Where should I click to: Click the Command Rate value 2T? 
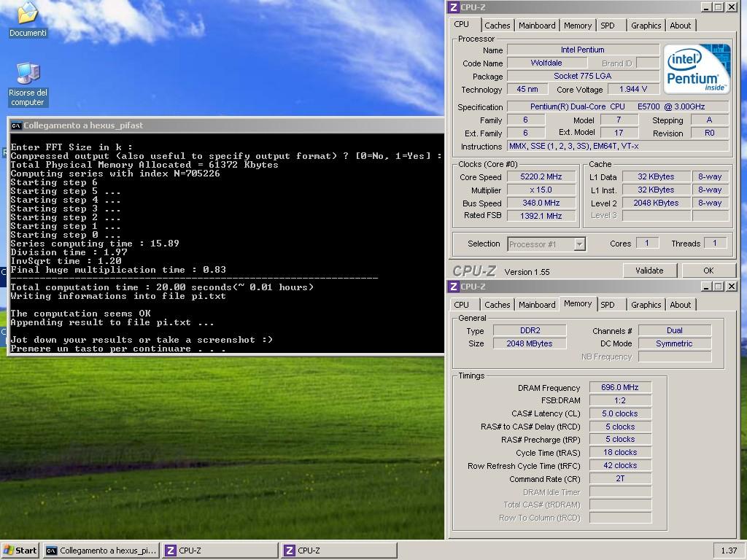click(x=620, y=478)
